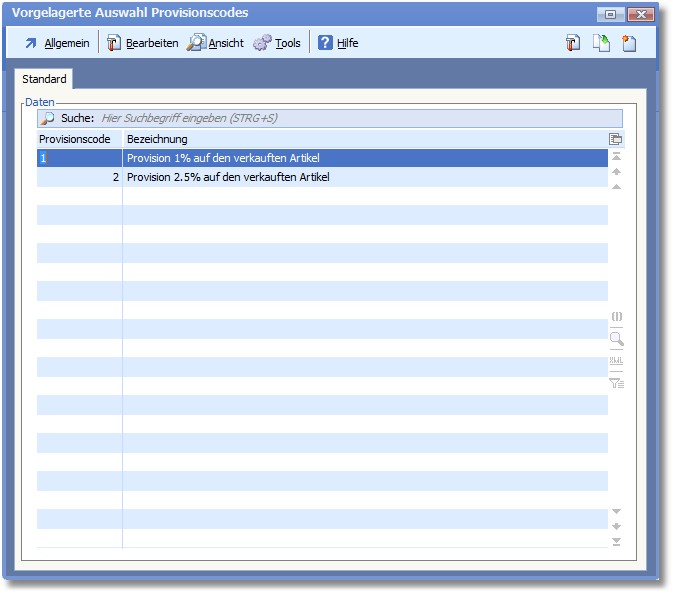
Task: Switch to the Standard tab
Action: (x=44, y=79)
